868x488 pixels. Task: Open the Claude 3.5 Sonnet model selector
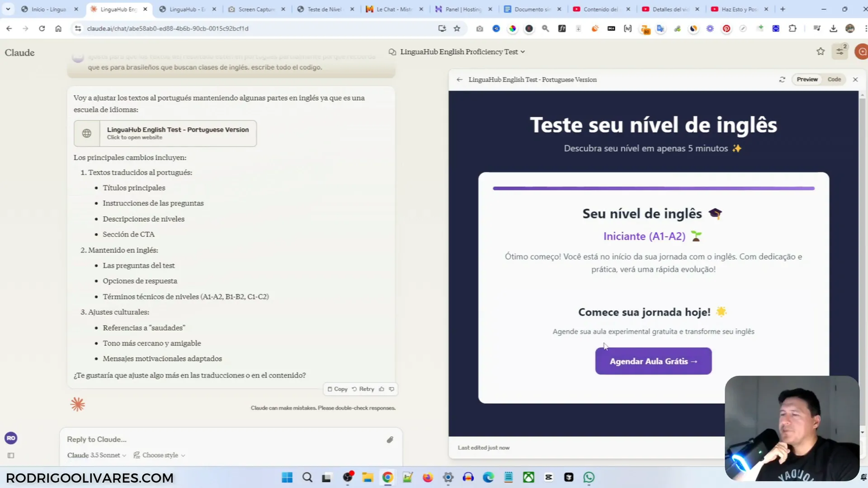tap(95, 455)
